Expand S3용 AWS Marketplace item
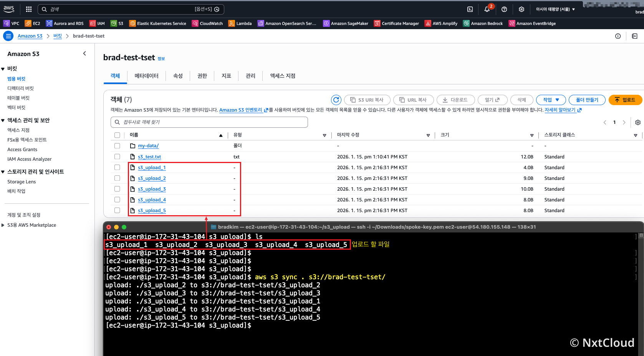This screenshot has width=644, height=356. (x=3, y=225)
